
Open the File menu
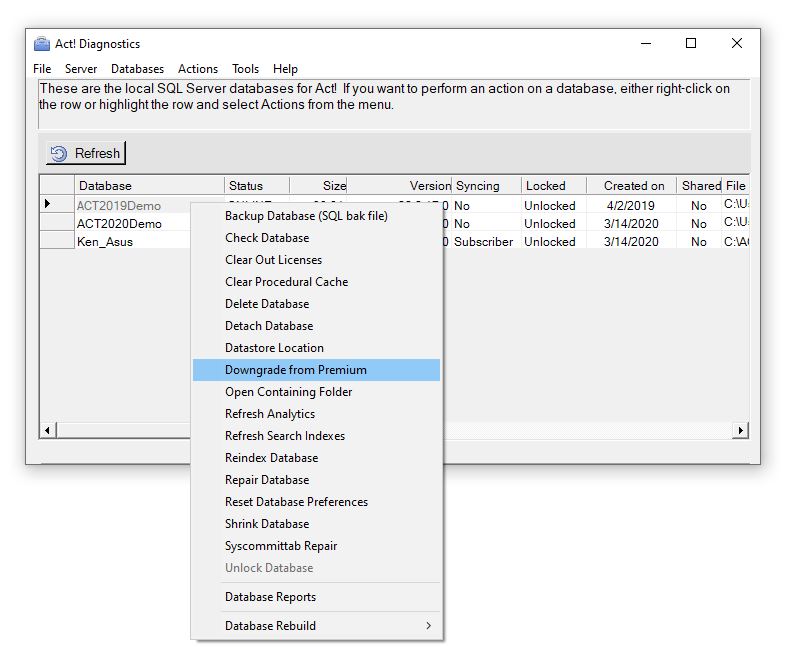[42, 69]
